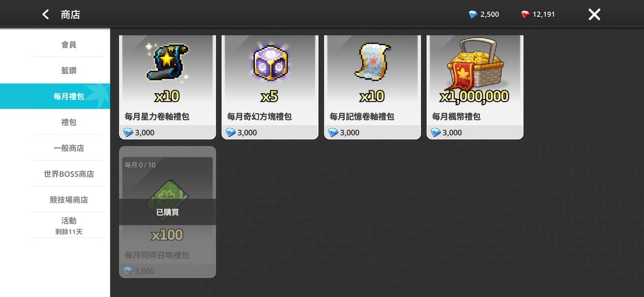Open the 活動 tab with 11 days left
644x297 pixels.
(x=68, y=225)
